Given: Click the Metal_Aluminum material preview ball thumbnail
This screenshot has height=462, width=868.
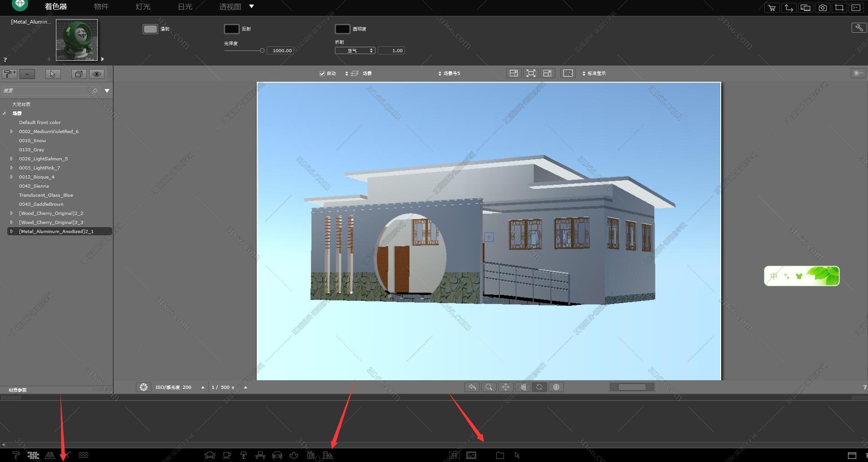Looking at the screenshot, I should click(x=76, y=40).
